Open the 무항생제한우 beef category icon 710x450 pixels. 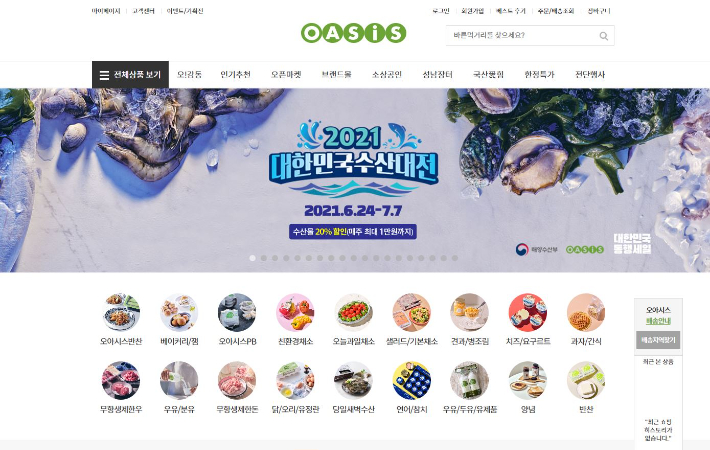click(120, 380)
